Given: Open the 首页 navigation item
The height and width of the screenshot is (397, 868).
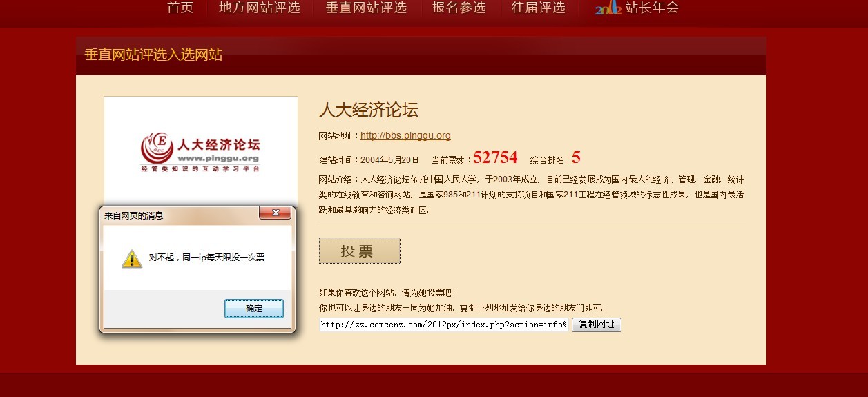Looking at the screenshot, I should [180, 8].
